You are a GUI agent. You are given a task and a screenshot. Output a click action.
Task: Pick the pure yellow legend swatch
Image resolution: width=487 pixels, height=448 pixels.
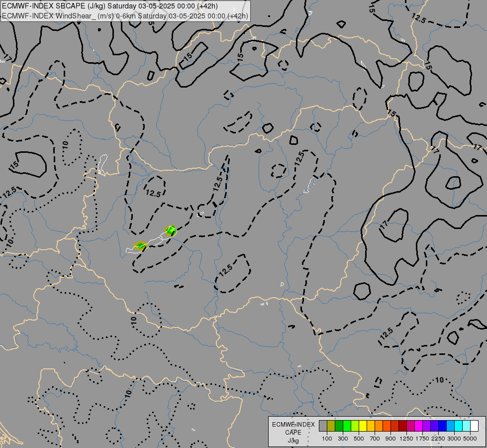363,426
